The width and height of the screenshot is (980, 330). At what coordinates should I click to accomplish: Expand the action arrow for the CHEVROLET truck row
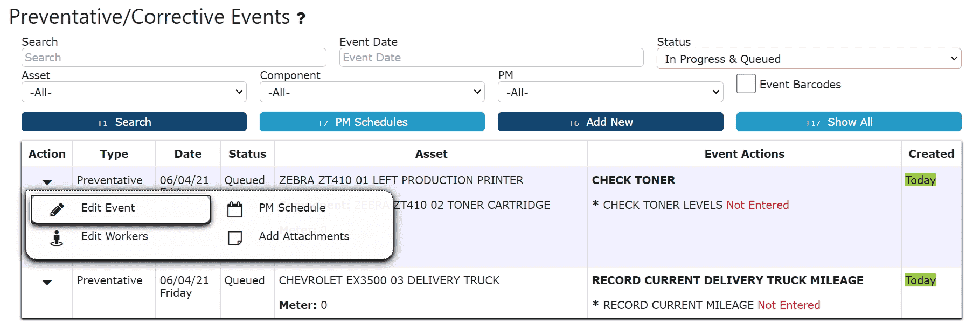point(47,282)
